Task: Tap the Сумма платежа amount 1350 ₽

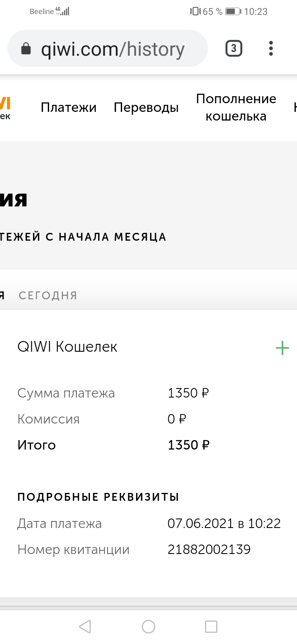Action: tap(188, 393)
